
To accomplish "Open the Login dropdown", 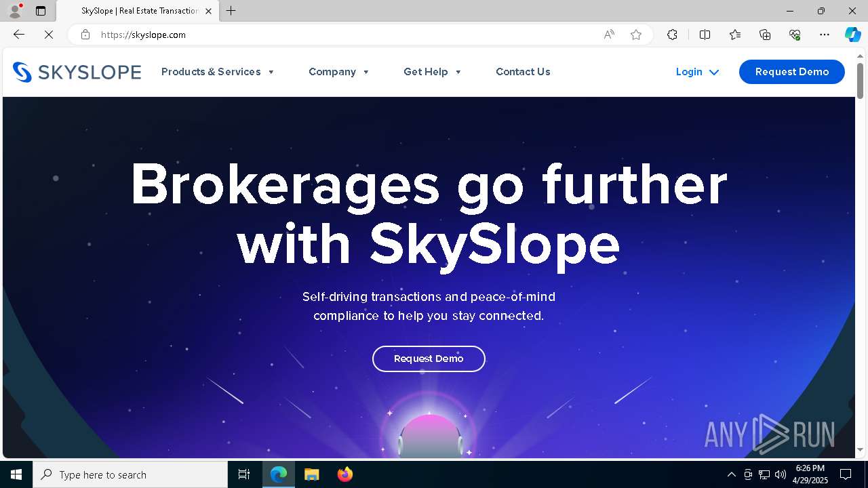I will click(x=697, y=72).
